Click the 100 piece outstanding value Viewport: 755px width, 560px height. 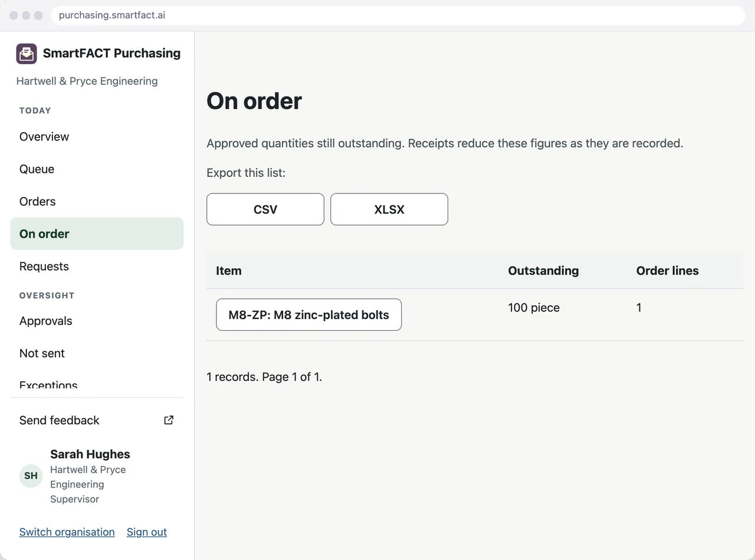click(x=534, y=308)
